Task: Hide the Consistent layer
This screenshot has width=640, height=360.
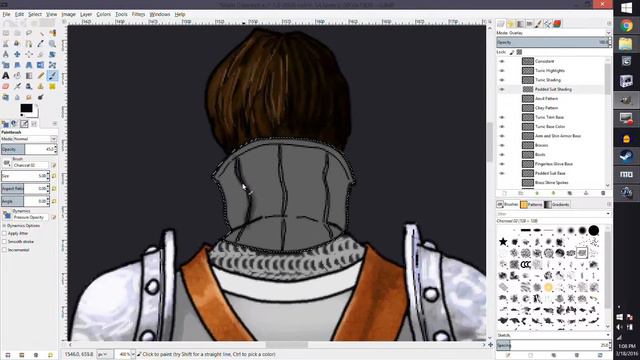Action: [x=502, y=61]
